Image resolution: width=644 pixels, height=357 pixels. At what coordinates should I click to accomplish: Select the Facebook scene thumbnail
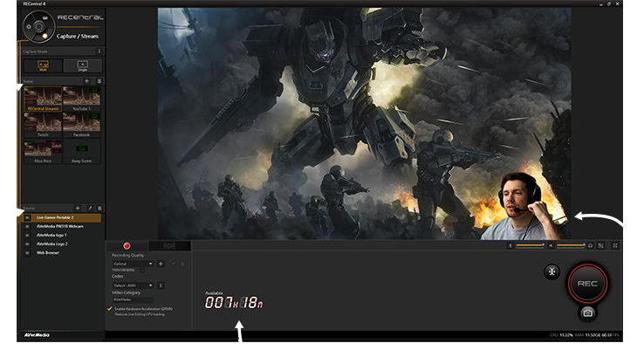tap(81, 125)
